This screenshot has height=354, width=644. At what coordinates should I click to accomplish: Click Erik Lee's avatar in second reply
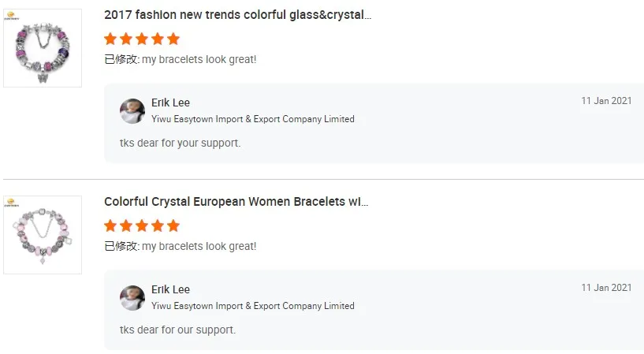[132, 298]
